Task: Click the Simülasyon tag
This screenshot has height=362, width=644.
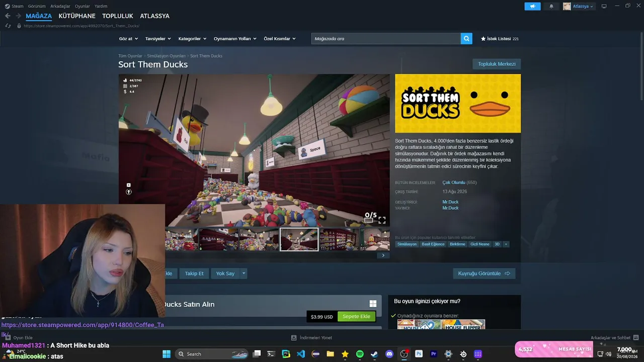Action: (x=407, y=244)
